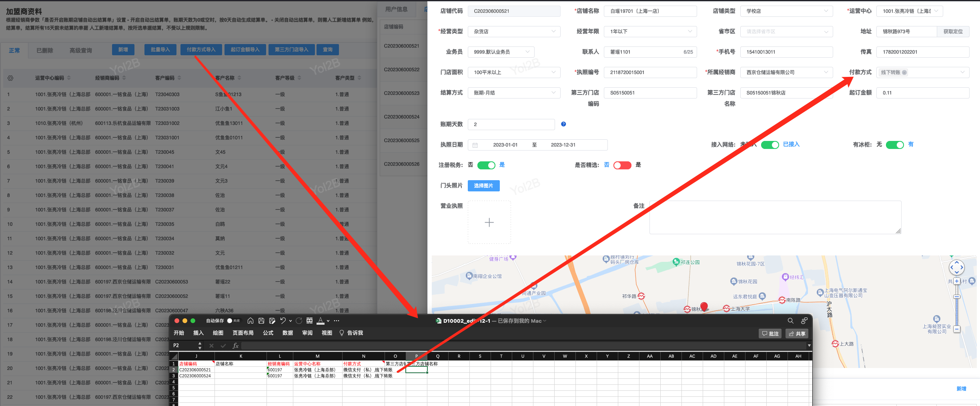Image resolution: width=980 pixels, height=406 pixels.
Task: Open the 付款方式 dropdown arrow
Action: tap(962, 72)
